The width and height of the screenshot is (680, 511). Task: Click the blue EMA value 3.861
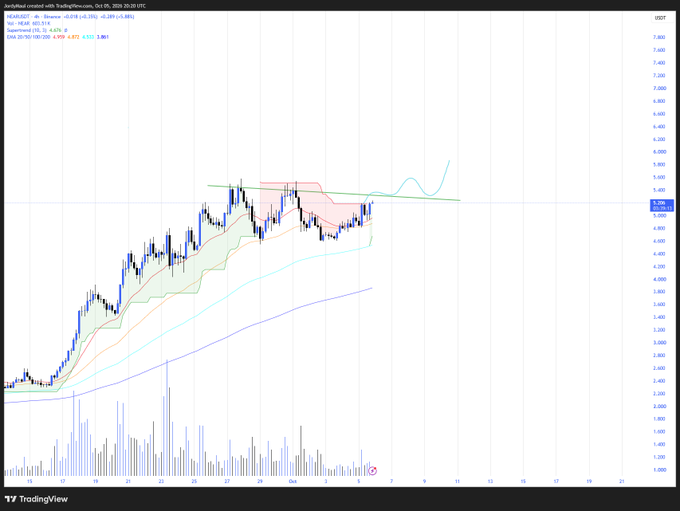point(103,37)
